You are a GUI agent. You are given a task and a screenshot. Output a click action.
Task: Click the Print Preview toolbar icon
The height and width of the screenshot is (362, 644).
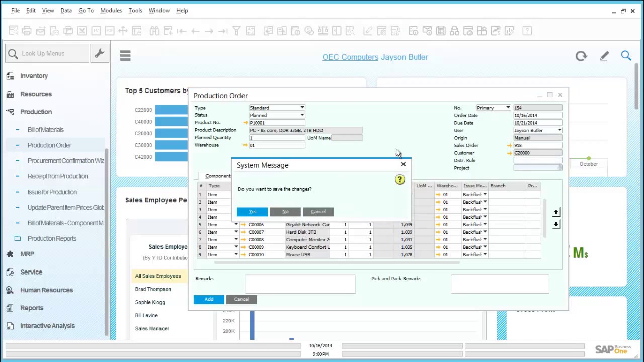(x=14, y=31)
